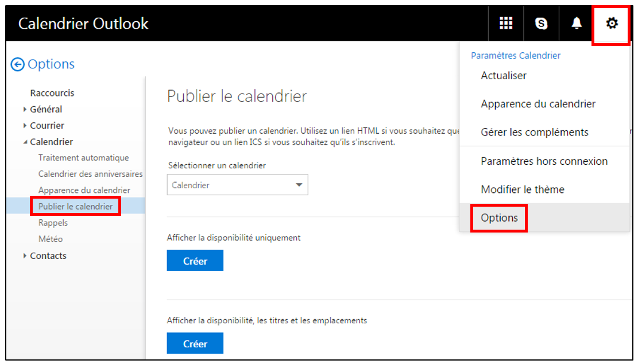This screenshot has height=364, width=638.
Task: Select the Calendrier label in the sidebar
Action: pyautogui.click(x=51, y=142)
